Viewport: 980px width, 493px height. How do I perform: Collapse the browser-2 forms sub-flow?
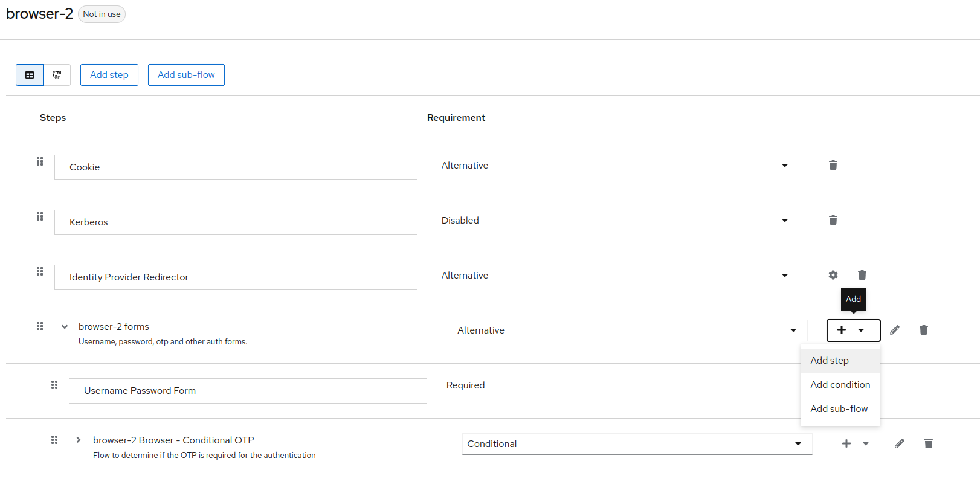click(65, 327)
